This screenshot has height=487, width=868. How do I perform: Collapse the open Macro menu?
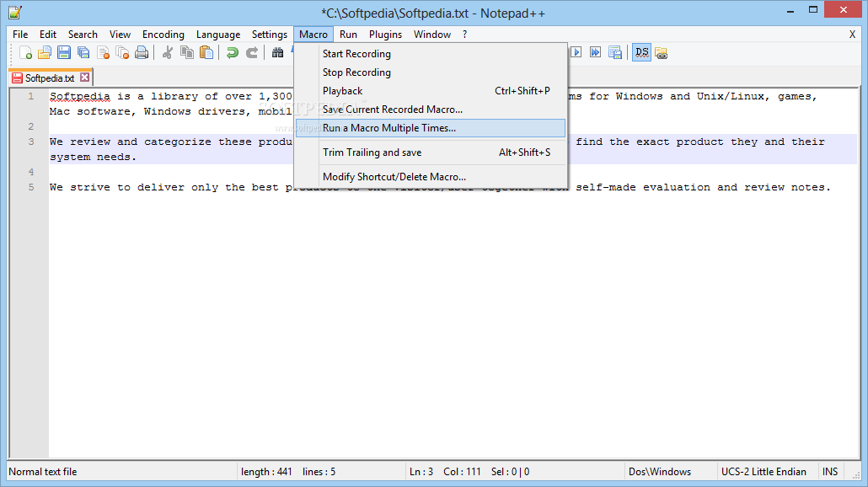click(313, 35)
